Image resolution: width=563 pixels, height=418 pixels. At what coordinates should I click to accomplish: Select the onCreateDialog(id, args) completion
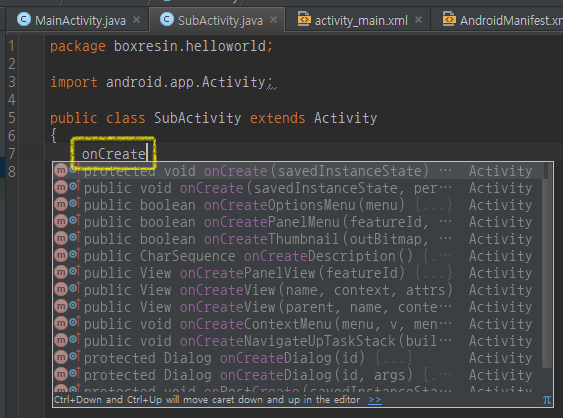click(x=298, y=375)
